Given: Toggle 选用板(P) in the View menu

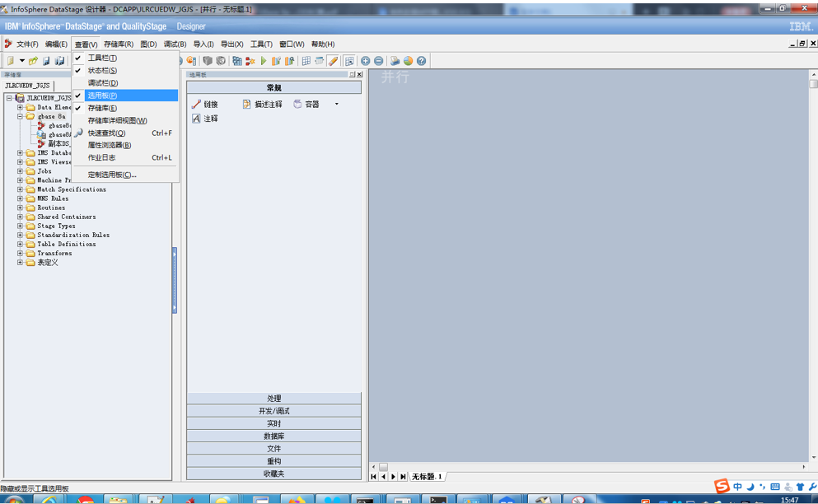Looking at the screenshot, I should (125, 96).
